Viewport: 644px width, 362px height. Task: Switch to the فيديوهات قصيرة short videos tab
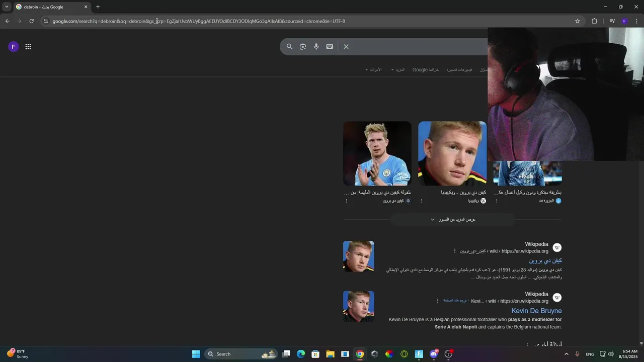click(459, 69)
